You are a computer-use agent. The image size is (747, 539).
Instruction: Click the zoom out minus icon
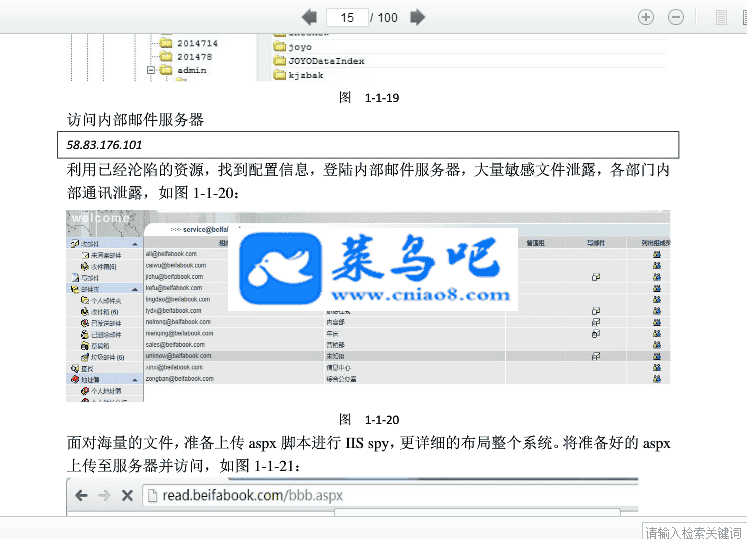[x=676, y=18]
